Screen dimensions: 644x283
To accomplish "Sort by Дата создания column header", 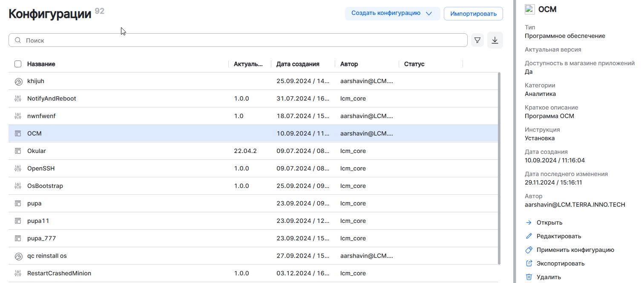I will coord(298,64).
